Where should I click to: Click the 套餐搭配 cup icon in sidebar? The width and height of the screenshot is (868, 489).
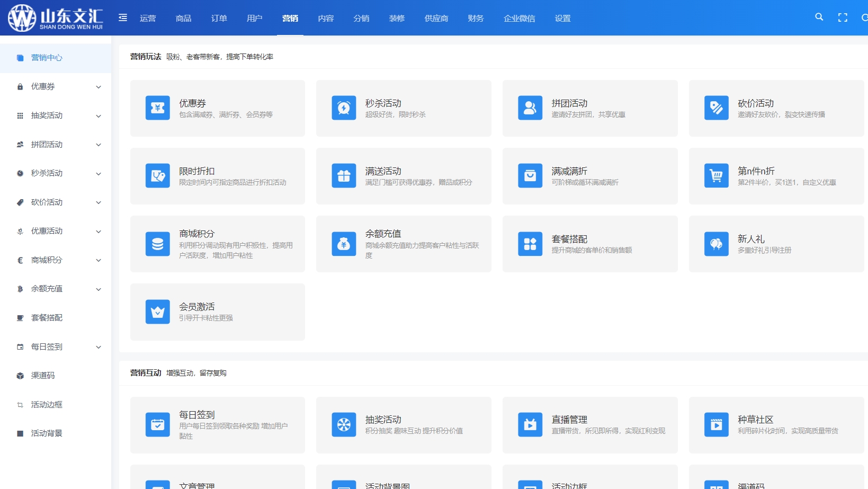click(20, 318)
